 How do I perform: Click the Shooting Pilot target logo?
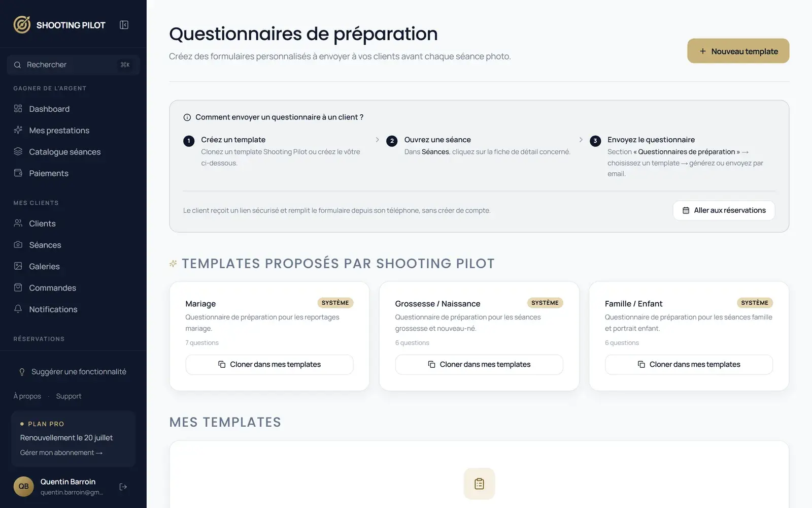point(22,24)
